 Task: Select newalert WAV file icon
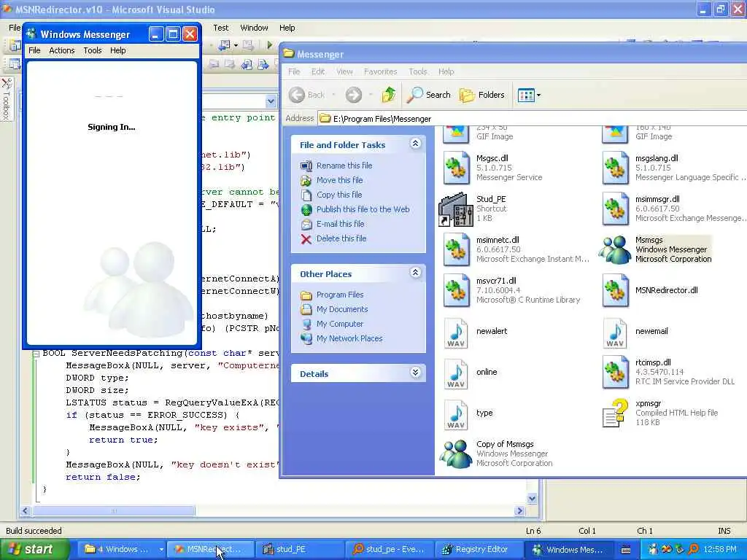click(x=456, y=332)
